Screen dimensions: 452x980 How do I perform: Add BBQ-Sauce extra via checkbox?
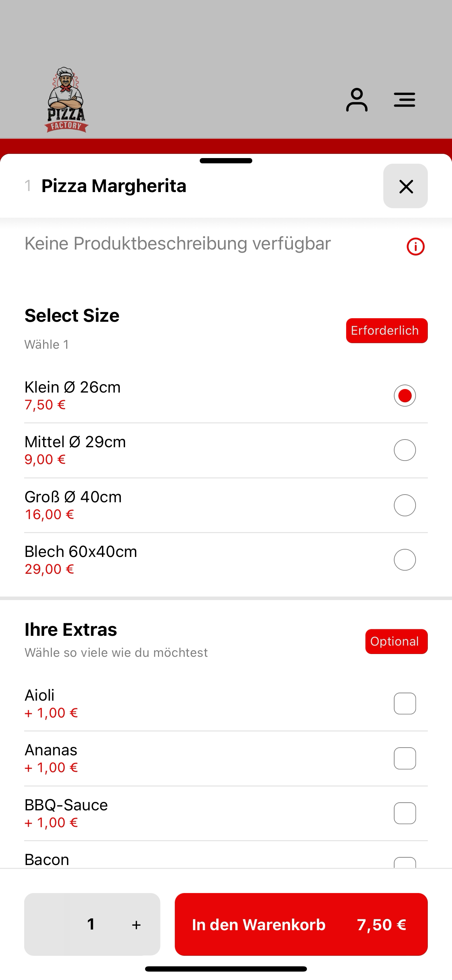pyautogui.click(x=405, y=813)
